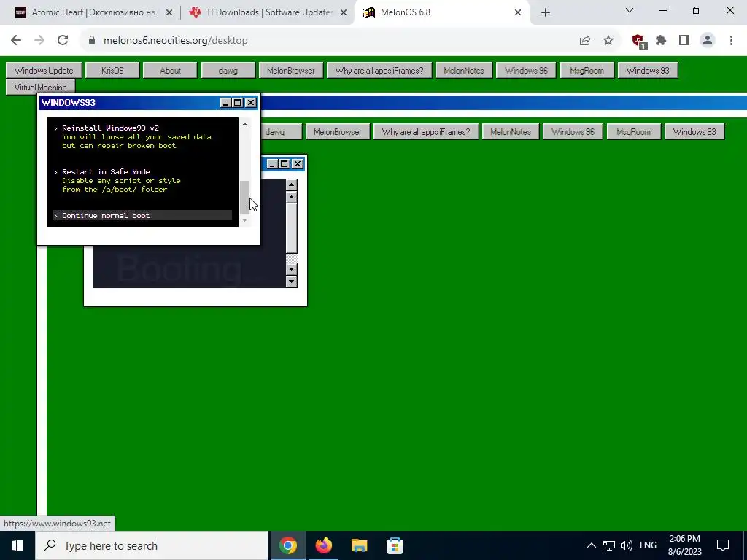Click scrollbar thumb in WINDOWS93 boot menu
Screen dimensions: 747x560
click(244, 198)
